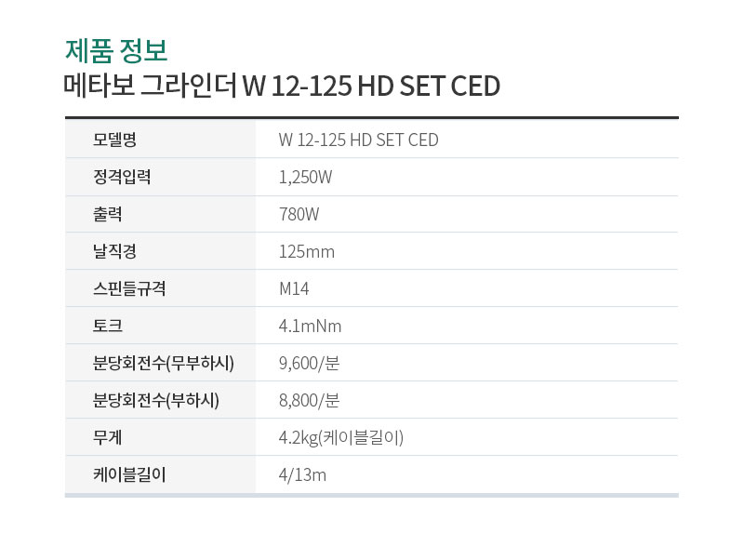This screenshot has height=560, width=744.
Task: Select the 출력 label cell
Action: [x=160, y=214]
